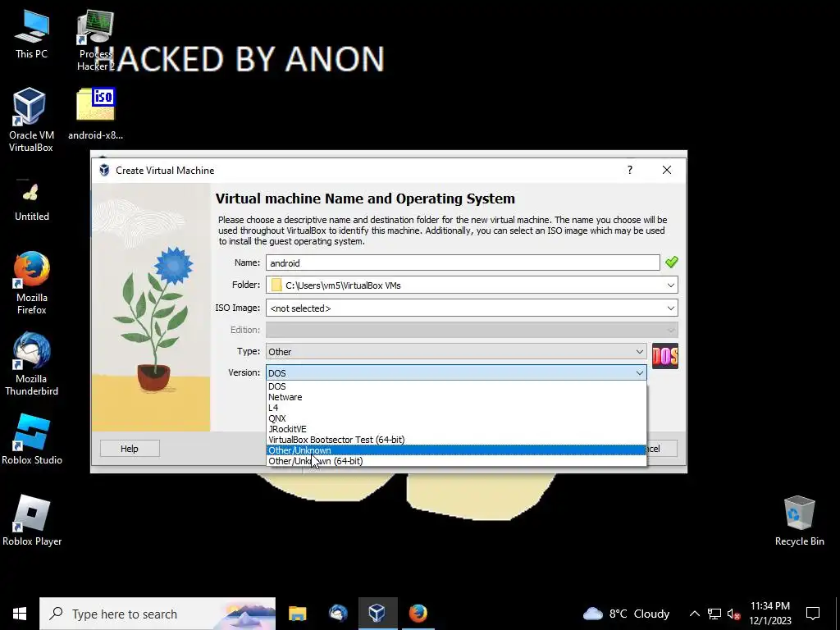The image size is (840, 630).
Task: Click the taskbar clock and date
Action: tap(769, 614)
